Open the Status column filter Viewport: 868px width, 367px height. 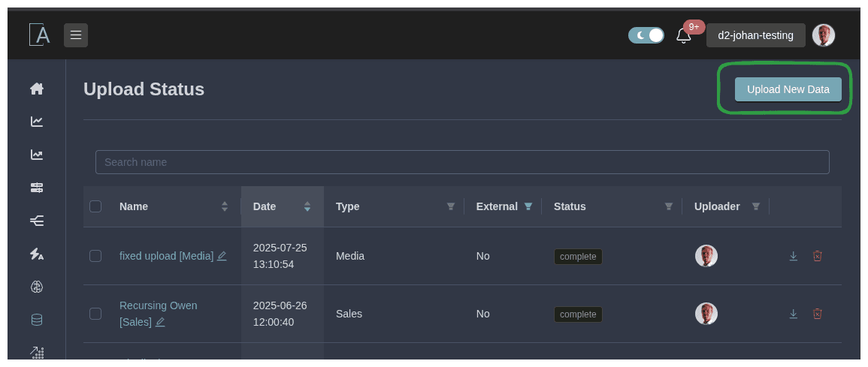[668, 206]
